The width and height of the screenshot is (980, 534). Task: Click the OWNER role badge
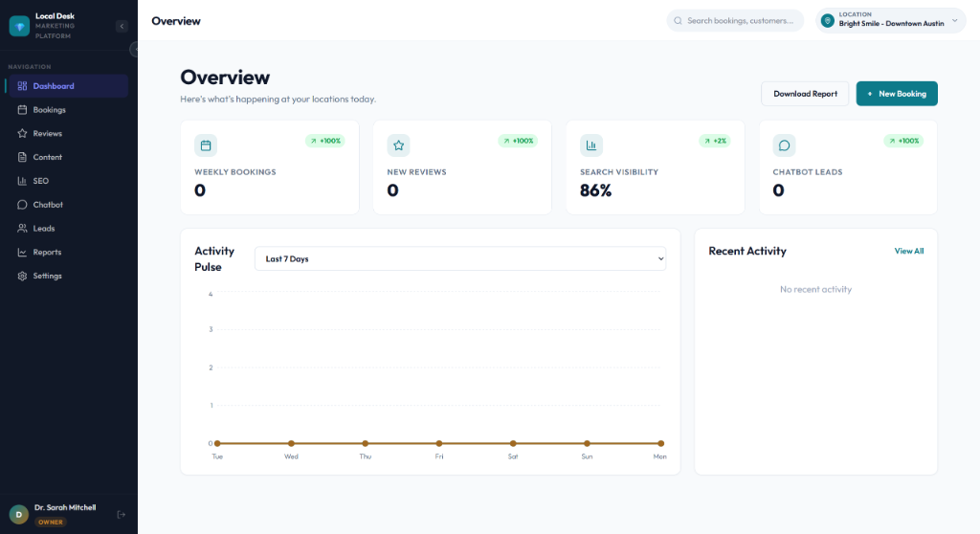51,523
